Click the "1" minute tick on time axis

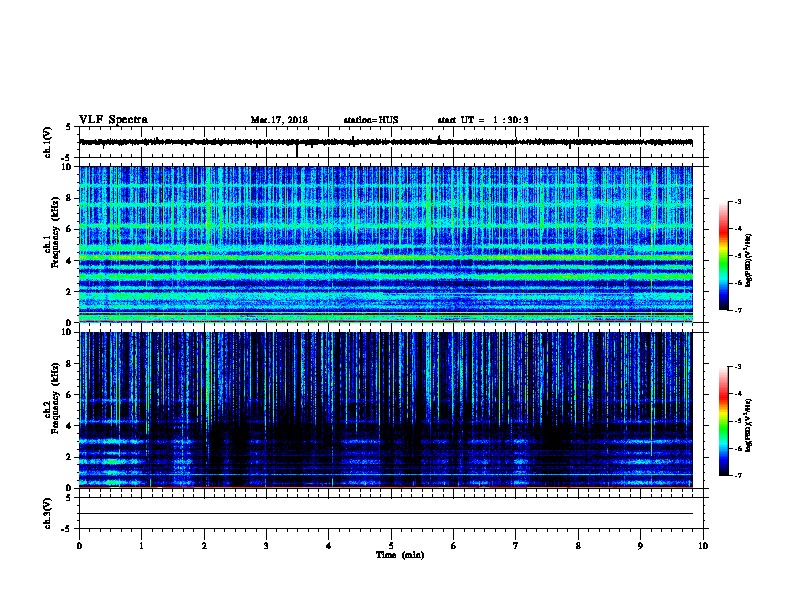point(141,546)
